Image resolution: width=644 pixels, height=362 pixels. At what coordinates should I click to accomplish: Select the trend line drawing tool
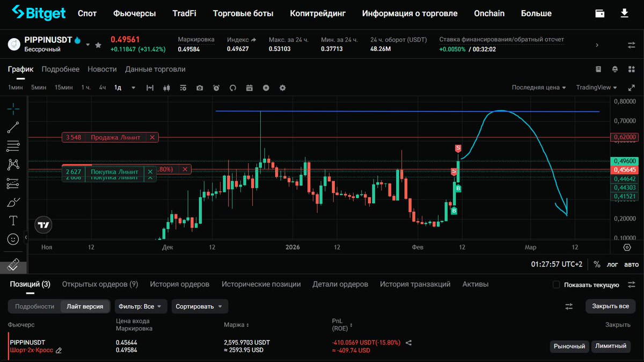[x=13, y=127]
